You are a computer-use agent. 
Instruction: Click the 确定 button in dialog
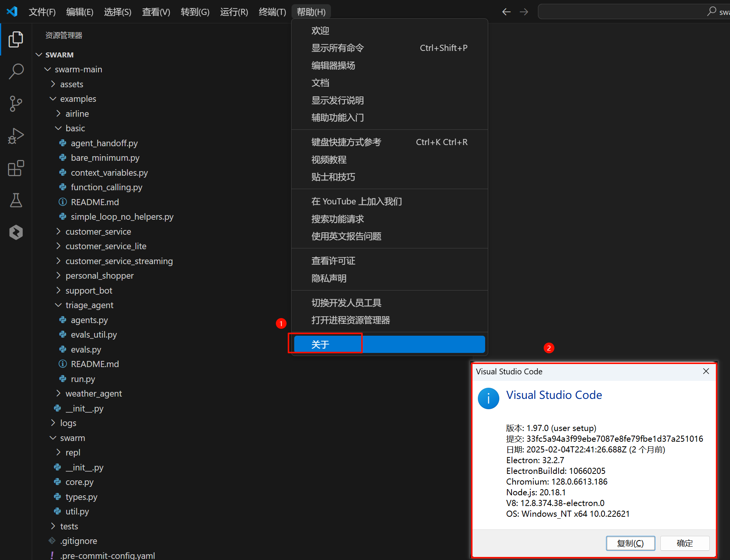pos(684,543)
